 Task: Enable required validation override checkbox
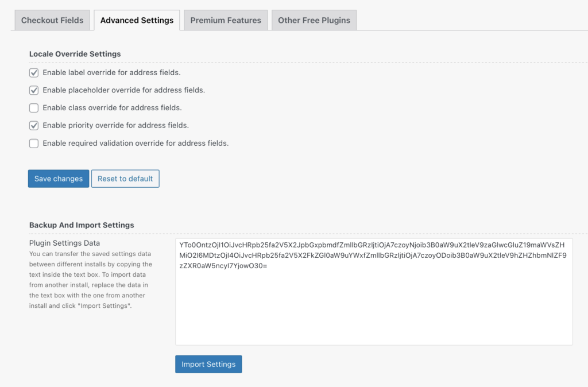pyautogui.click(x=34, y=143)
